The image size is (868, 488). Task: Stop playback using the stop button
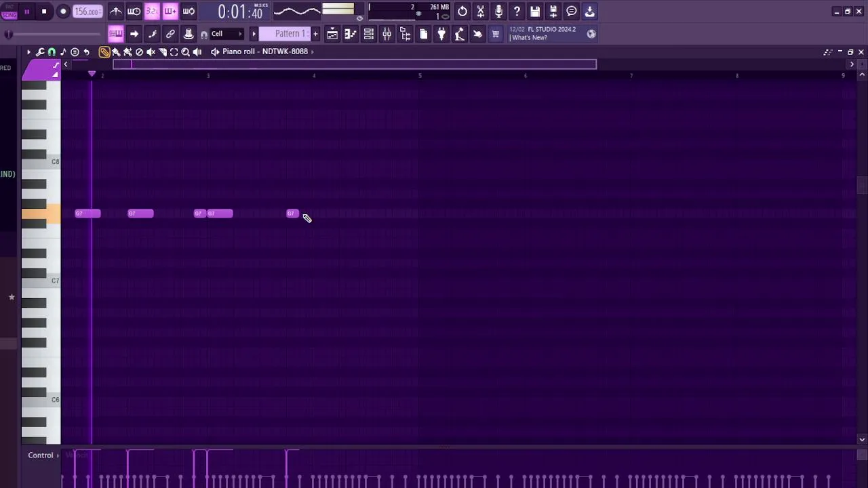pyautogui.click(x=44, y=12)
